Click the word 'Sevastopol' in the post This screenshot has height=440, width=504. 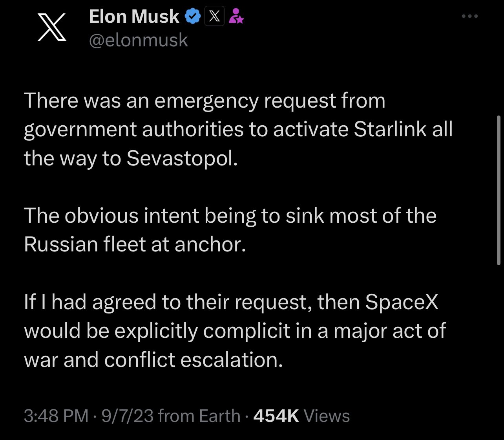(182, 158)
